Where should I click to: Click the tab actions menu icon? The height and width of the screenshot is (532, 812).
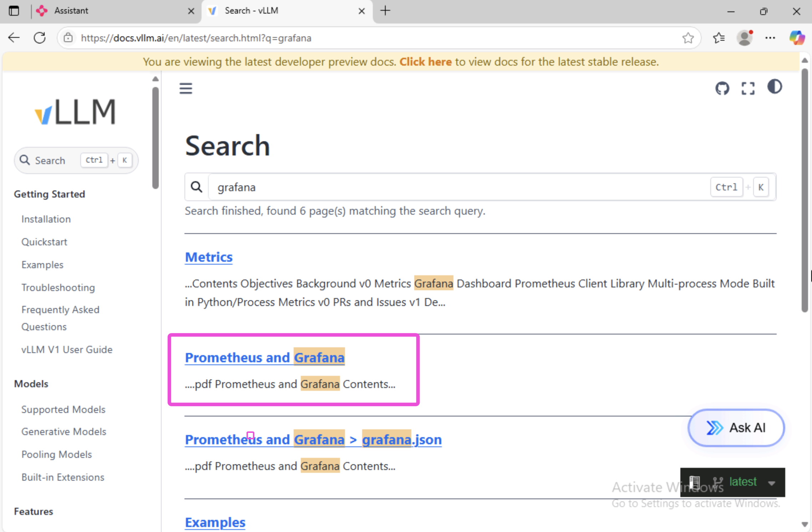[14, 11]
